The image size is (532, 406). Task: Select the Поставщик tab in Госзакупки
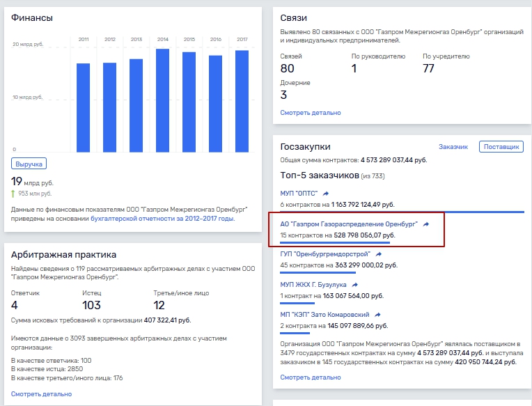click(x=501, y=147)
